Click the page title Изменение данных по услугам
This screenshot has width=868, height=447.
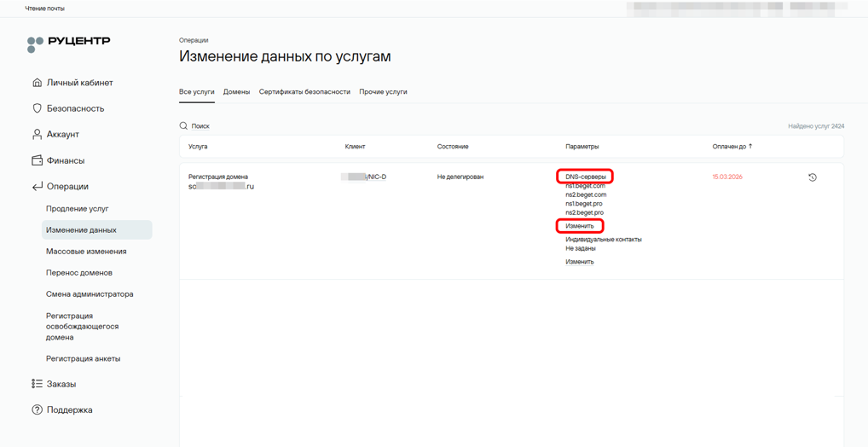(285, 56)
